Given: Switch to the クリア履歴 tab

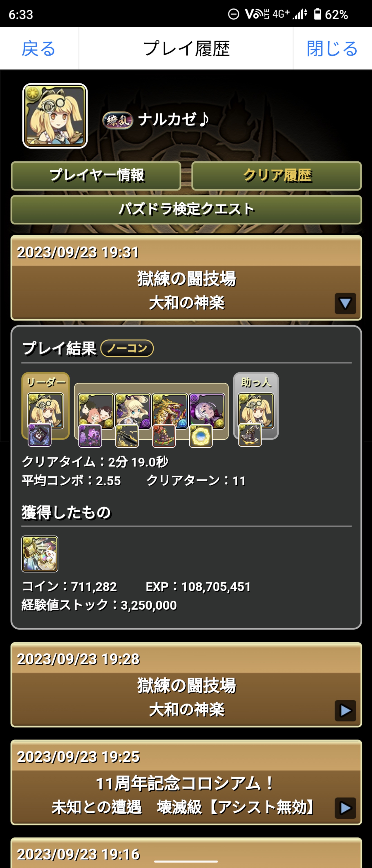Looking at the screenshot, I should pyautogui.click(x=277, y=176).
